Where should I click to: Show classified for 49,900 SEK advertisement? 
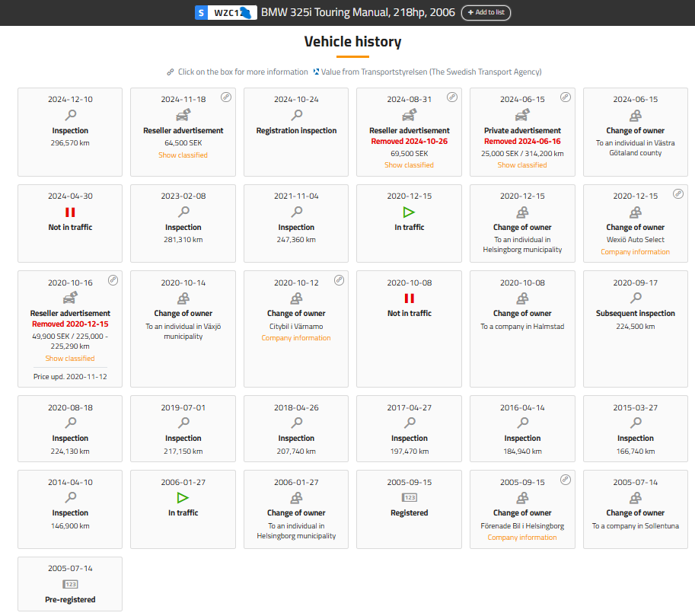[70, 359]
